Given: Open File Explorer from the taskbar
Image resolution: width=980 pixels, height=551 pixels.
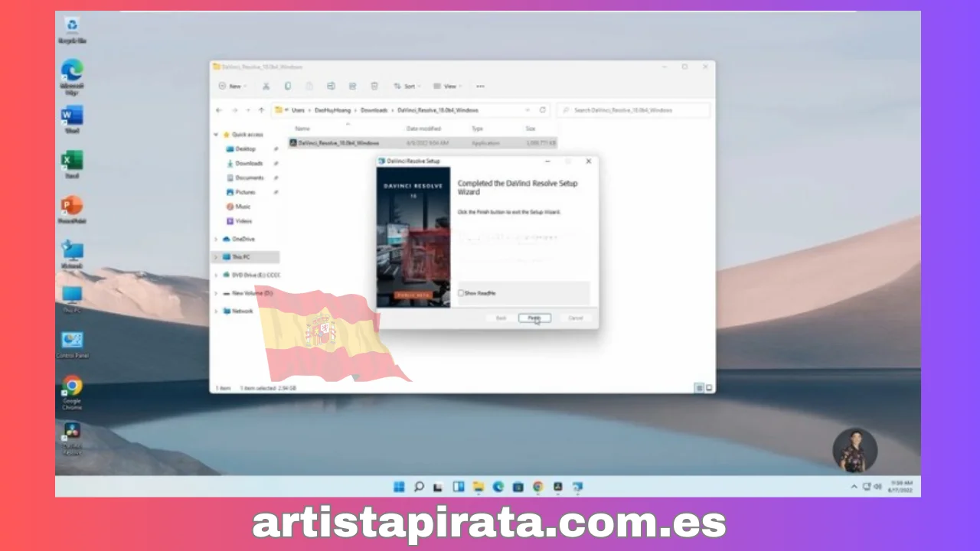Looking at the screenshot, I should 479,486.
